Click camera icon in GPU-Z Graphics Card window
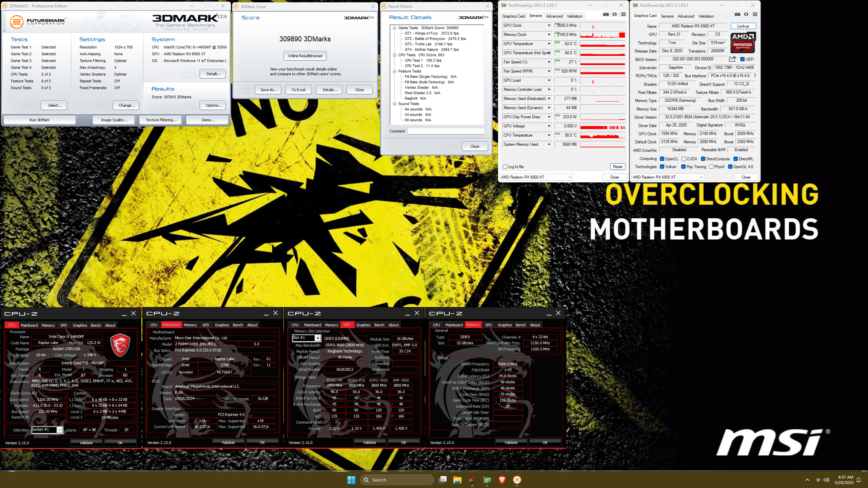The width and height of the screenshot is (868, 488). (x=737, y=15)
